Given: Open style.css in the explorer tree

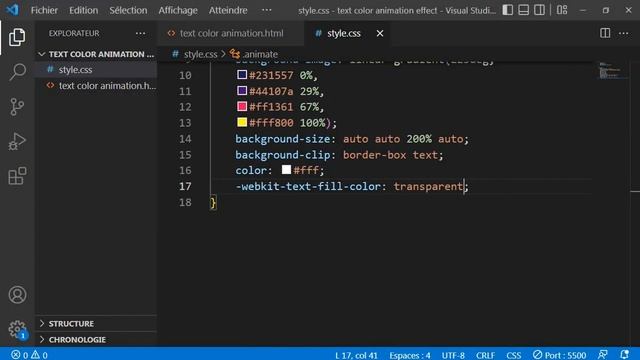Looking at the screenshot, I should coord(96,70).
